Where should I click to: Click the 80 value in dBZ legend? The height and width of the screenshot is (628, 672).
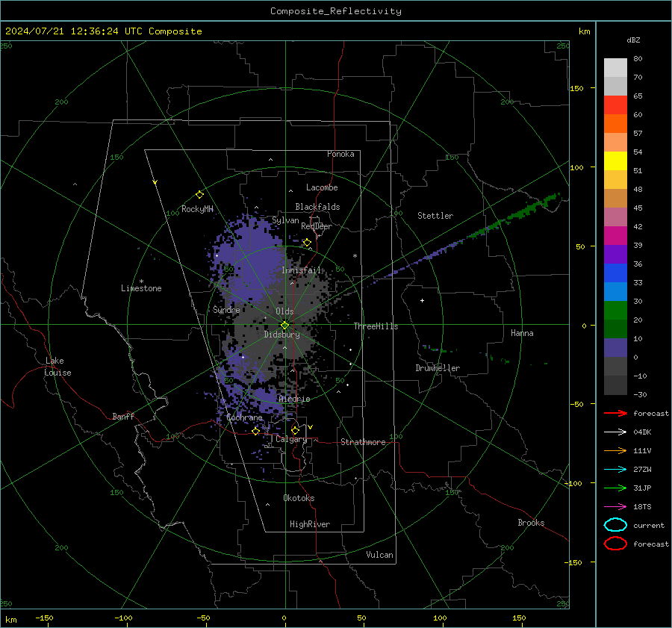[638, 59]
